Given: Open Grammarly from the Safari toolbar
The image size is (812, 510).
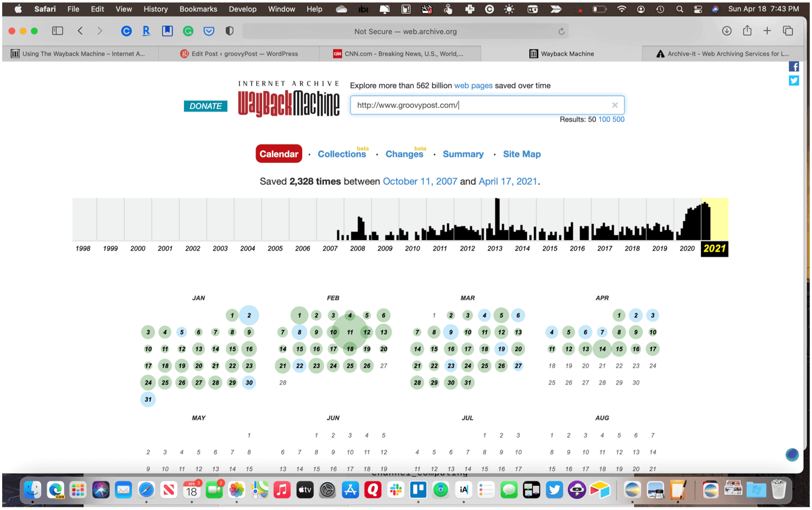Looking at the screenshot, I should pos(188,31).
